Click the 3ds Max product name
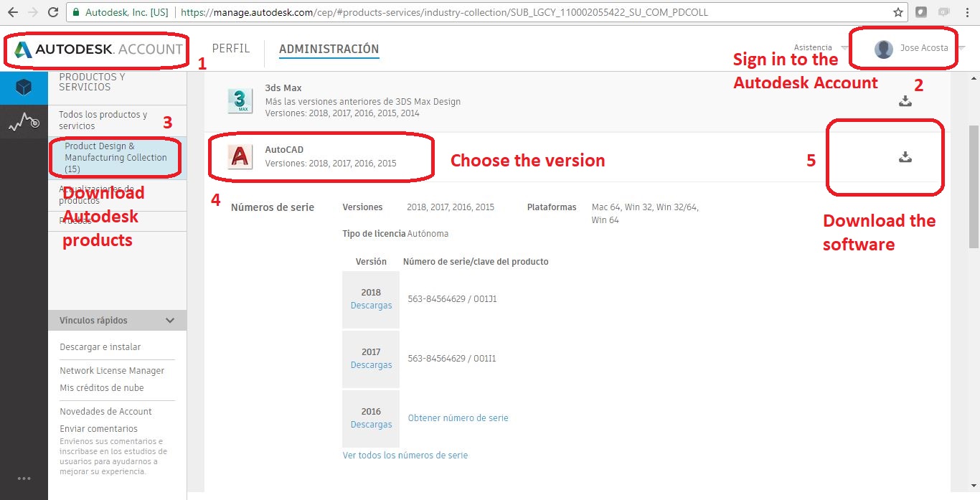Viewport: 980px width, 500px height. pos(283,88)
